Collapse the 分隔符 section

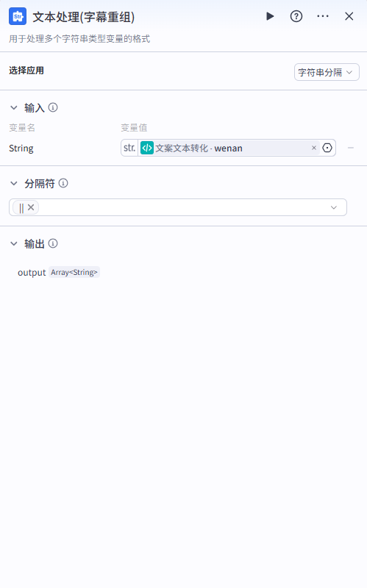coord(14,183)
